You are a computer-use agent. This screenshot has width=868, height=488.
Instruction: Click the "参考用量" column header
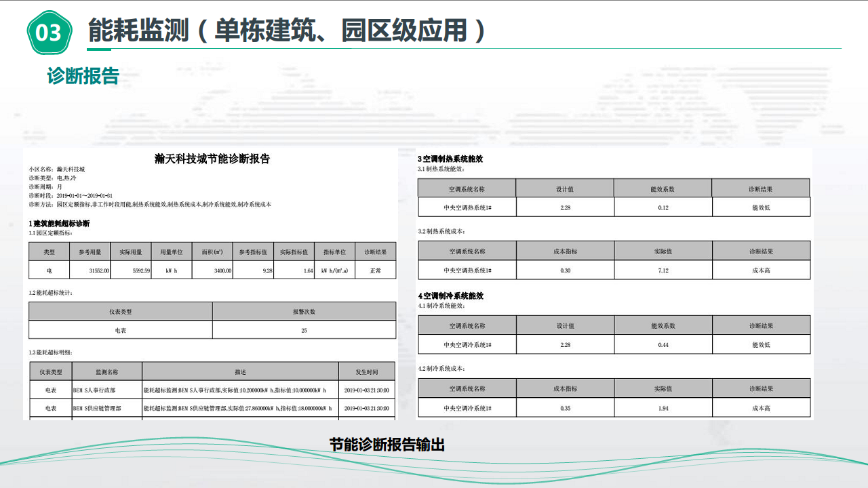[90, 251]
